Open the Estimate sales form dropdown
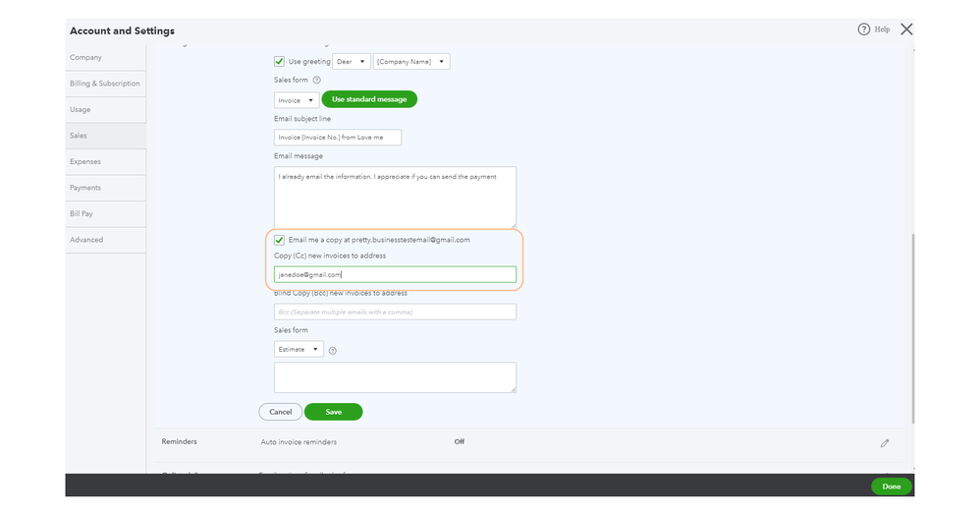980x515 pixels. 299,349
